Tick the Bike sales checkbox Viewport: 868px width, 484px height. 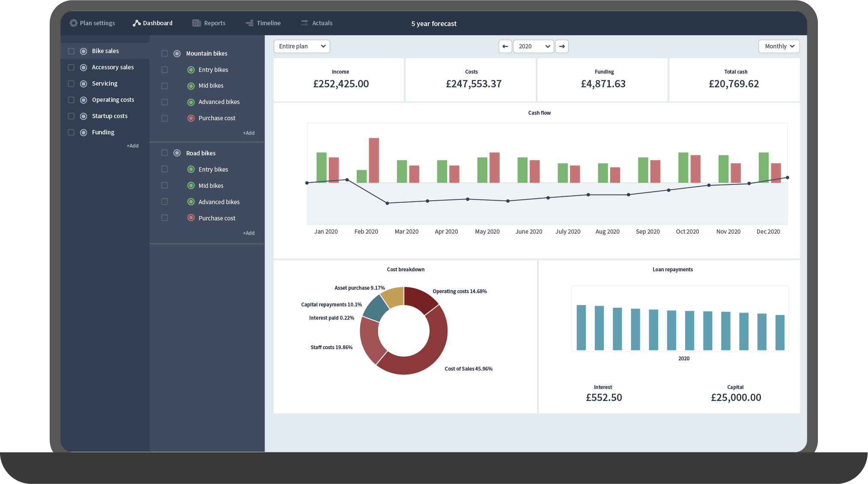tap(71, 51)
